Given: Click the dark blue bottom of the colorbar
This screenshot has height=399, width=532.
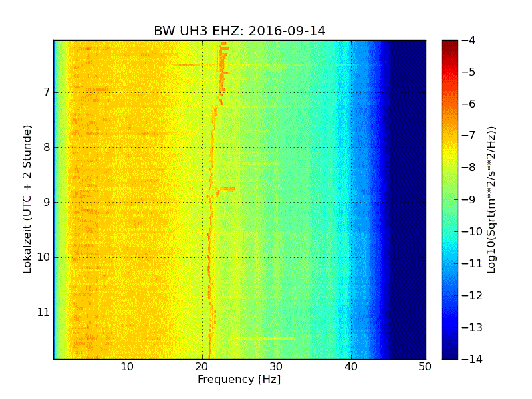Looking at the screenshot, I should pos(450,353).
